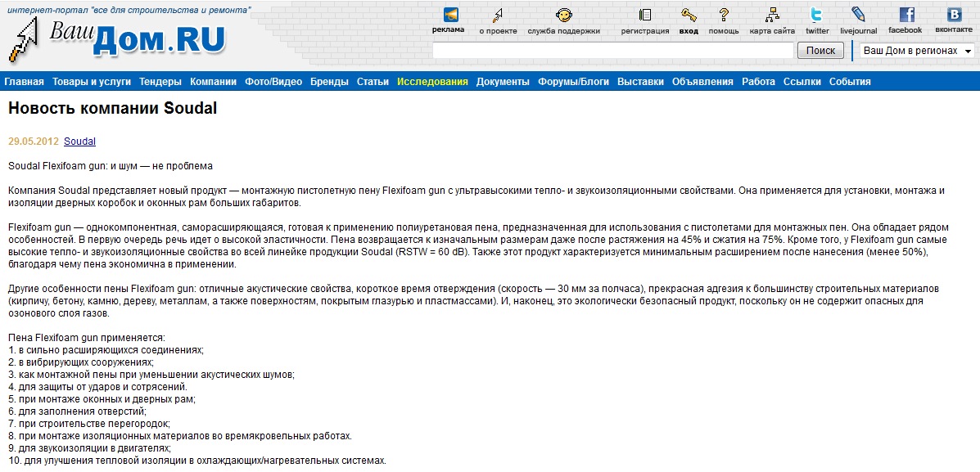
Task: Click the карта сайта sitemap icon
Action: tap(773, 15)
